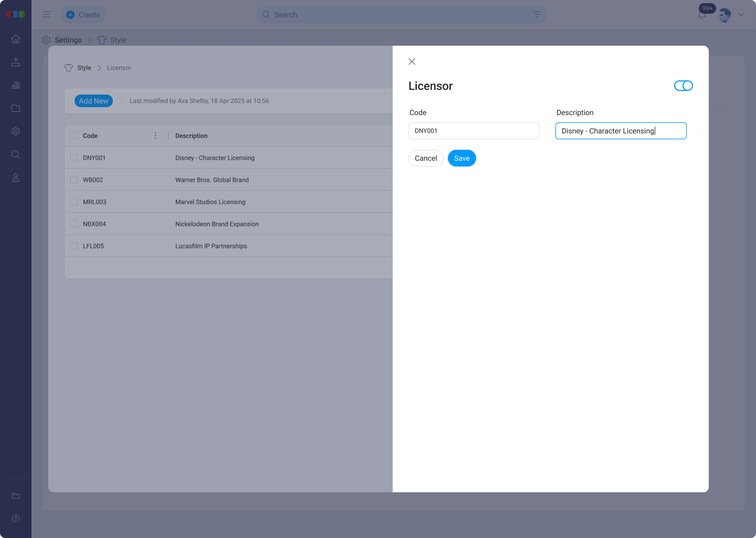Disable the Licensor active toggle
The height and width of the screenshot is (538, 756).
(683, 85)
